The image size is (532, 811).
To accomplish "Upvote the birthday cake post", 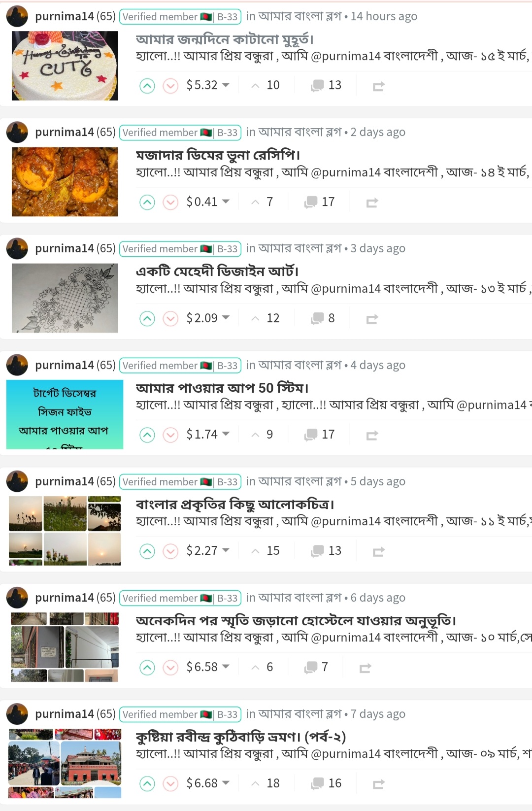I will coord(147,86).
